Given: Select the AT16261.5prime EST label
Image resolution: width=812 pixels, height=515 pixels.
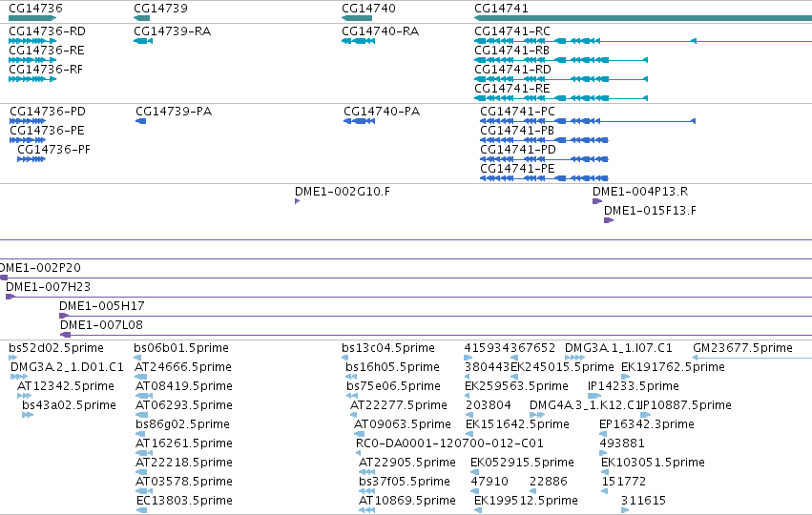Looking at the screenshot, I should [184, 443].
